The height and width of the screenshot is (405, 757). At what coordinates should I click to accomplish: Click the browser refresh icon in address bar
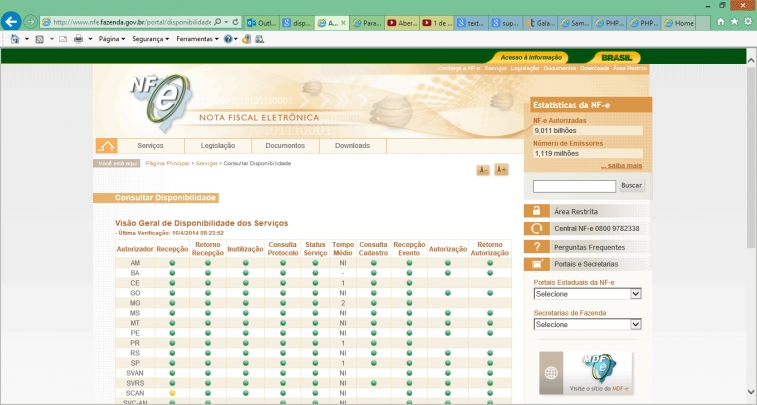click(233, 21)
